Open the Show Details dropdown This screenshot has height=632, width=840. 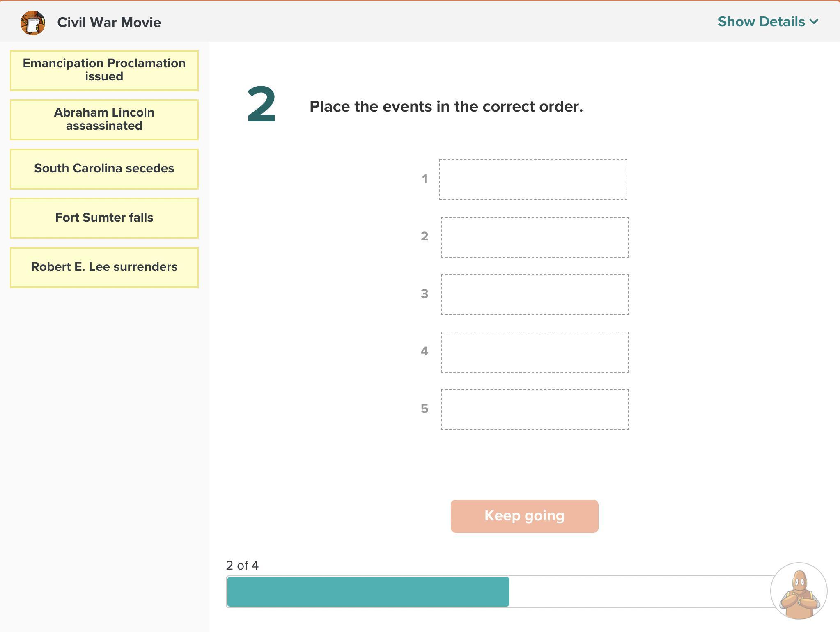click(768, 22)
